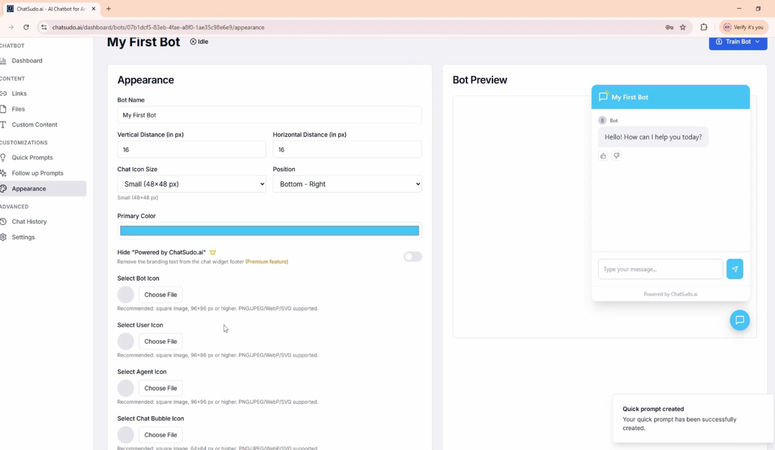Open Links in the sidebar
Viewport: 775px width, 450px height.
[x=19, y=93]
